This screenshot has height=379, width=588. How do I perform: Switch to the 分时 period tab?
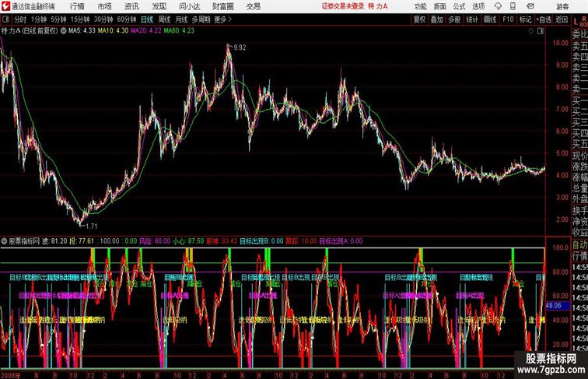coord(20,19)
